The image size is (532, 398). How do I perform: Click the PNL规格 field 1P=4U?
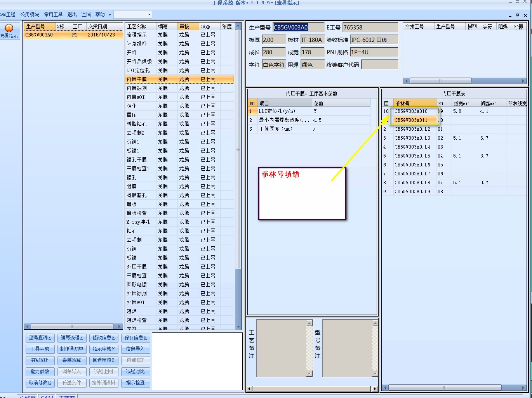click(374, 52)
